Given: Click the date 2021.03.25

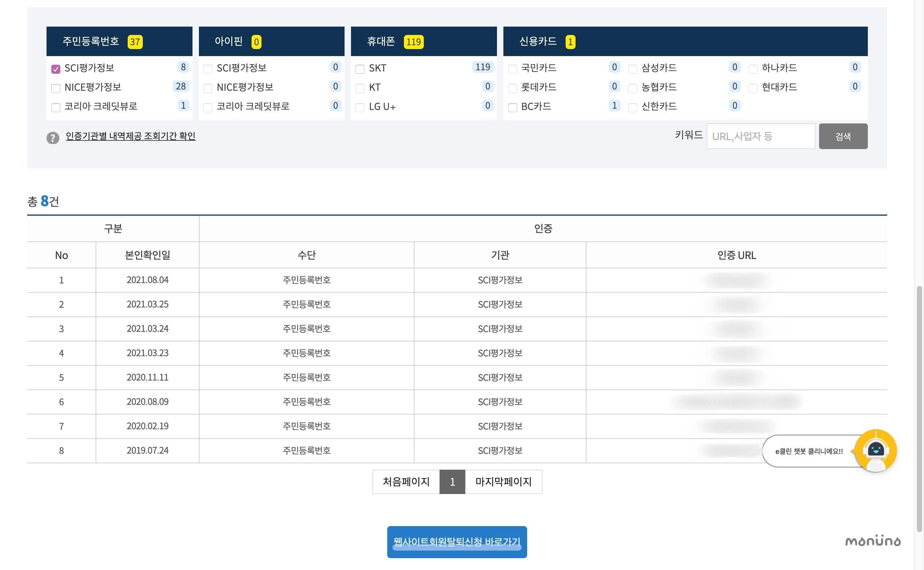Looking at the screenshot, I should (x=148, y=304).
